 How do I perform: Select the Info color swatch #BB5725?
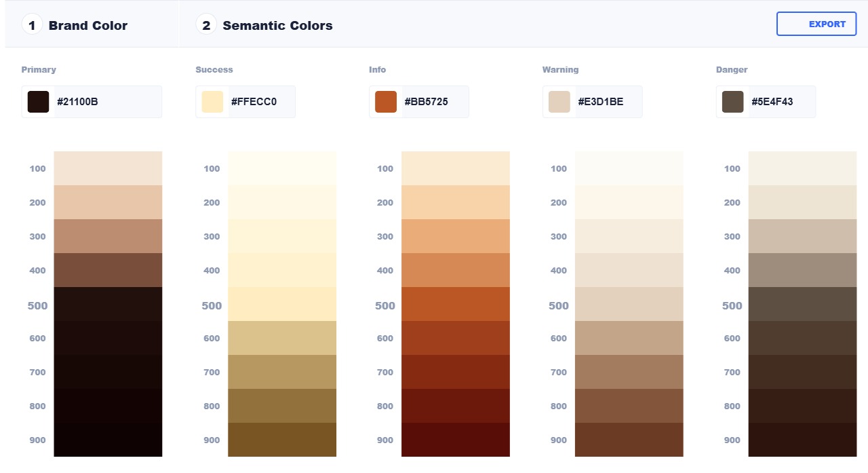pyautogui.click(x=386, y=101)
